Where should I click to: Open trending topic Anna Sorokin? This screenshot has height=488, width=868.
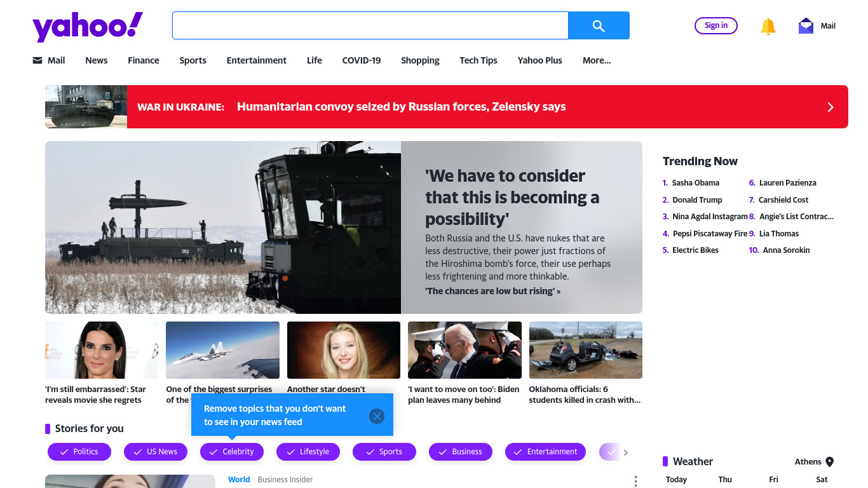pos(787,250)
